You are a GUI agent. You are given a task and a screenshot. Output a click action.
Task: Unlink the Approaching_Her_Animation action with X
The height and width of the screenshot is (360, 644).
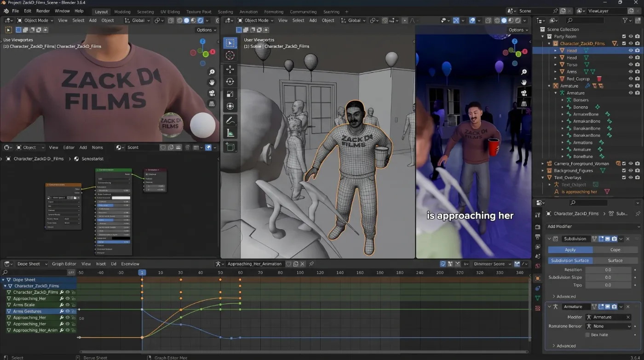302,264
